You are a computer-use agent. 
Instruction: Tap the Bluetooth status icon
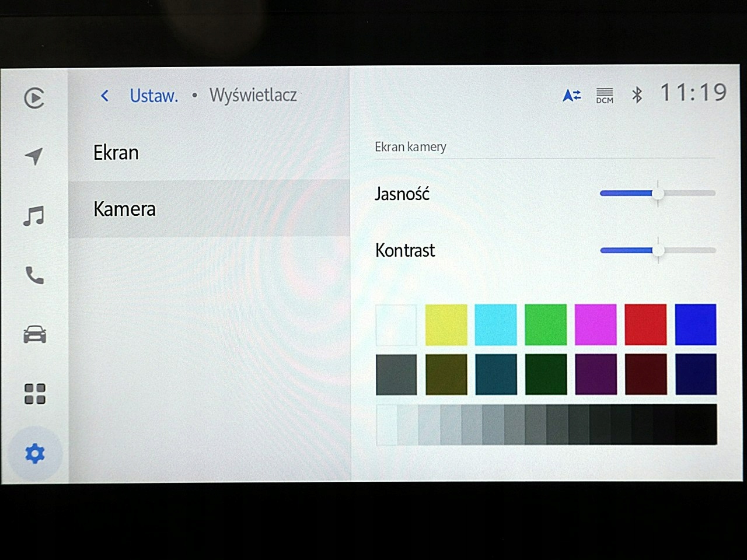[x=637, y=95]
